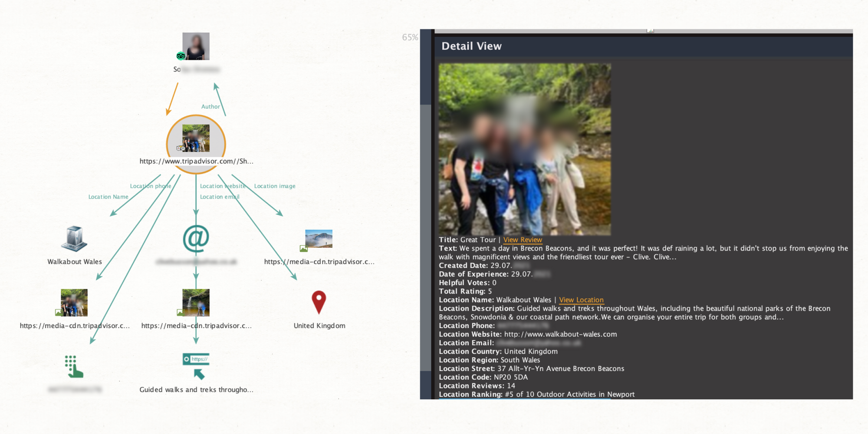Click the Date of Experience line

coord(495,274)
